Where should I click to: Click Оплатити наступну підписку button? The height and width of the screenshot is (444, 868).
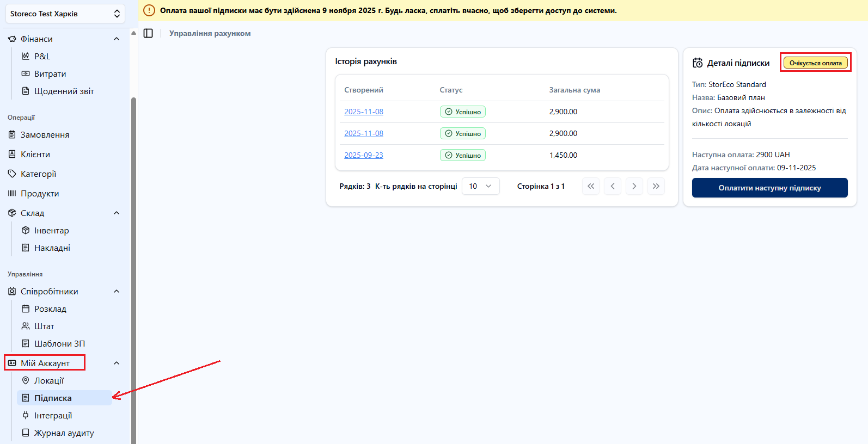(769, 188)
